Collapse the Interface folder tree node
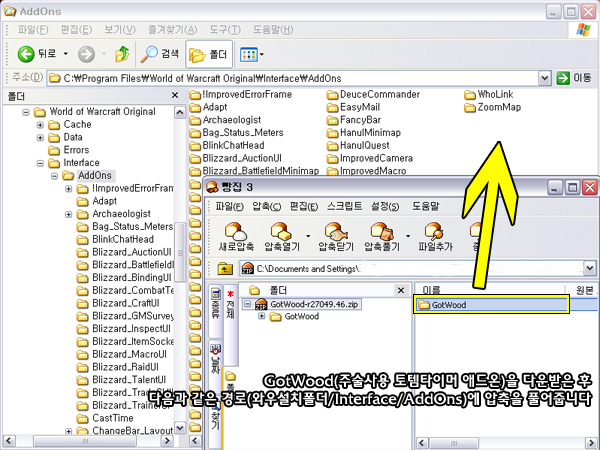The image size is (600, 450). coord(40,163)
